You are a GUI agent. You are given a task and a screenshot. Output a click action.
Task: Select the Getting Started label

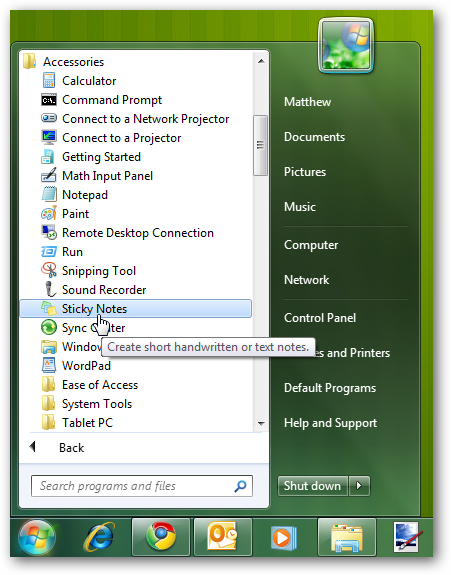click(x=102, y=157)
